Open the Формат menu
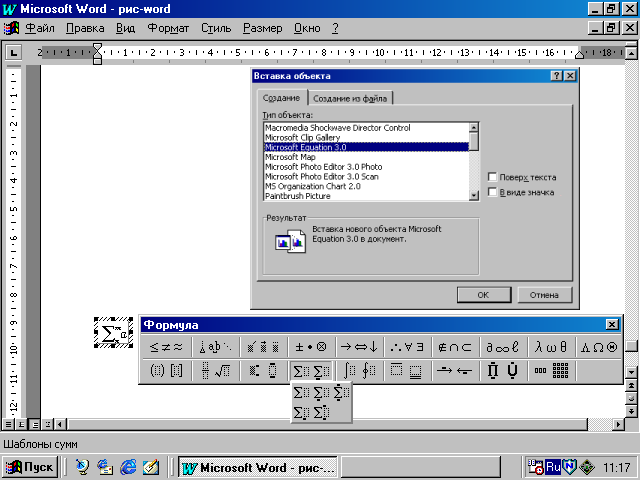640x480 pixels. coord(168,28)
